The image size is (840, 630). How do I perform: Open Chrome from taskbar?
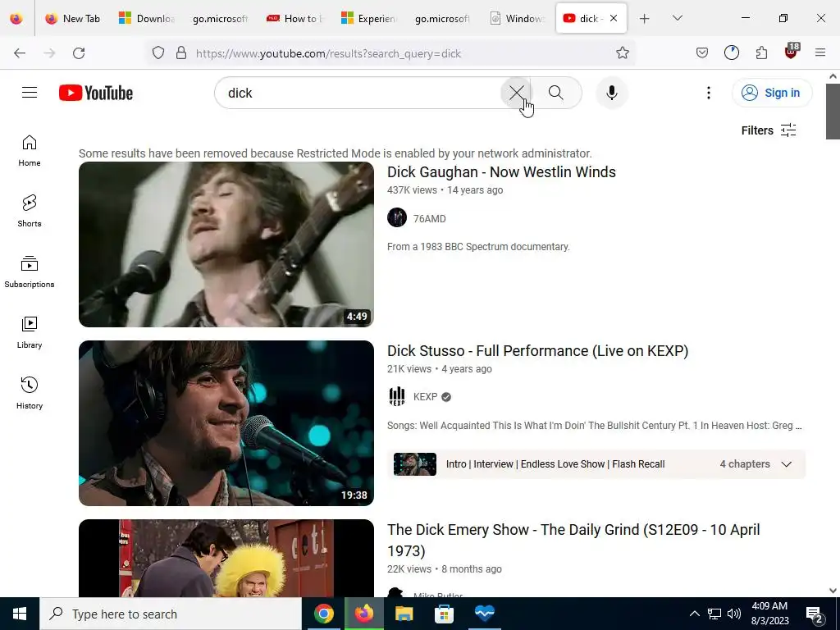pyautogui.click(x=323, y=614)
